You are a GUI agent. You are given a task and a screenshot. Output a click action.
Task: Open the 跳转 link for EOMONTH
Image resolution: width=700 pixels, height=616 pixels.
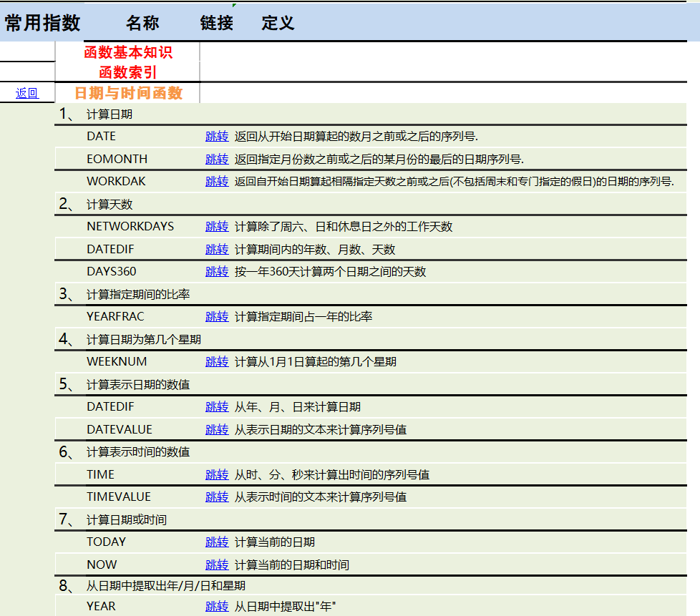click(217, 159)
